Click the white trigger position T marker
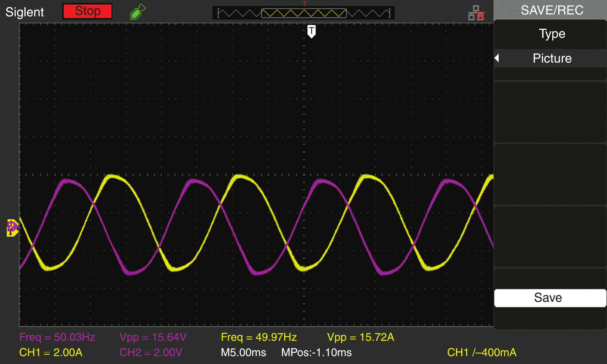Image resolution: width=607 pixels, height=364 pixels. pos(311,31)
